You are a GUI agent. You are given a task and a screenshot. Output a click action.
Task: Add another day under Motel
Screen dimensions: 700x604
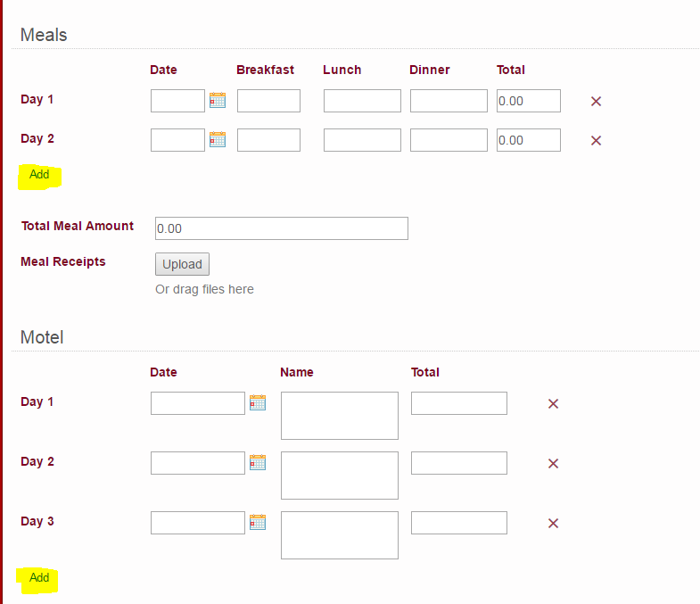pos(39,578)
